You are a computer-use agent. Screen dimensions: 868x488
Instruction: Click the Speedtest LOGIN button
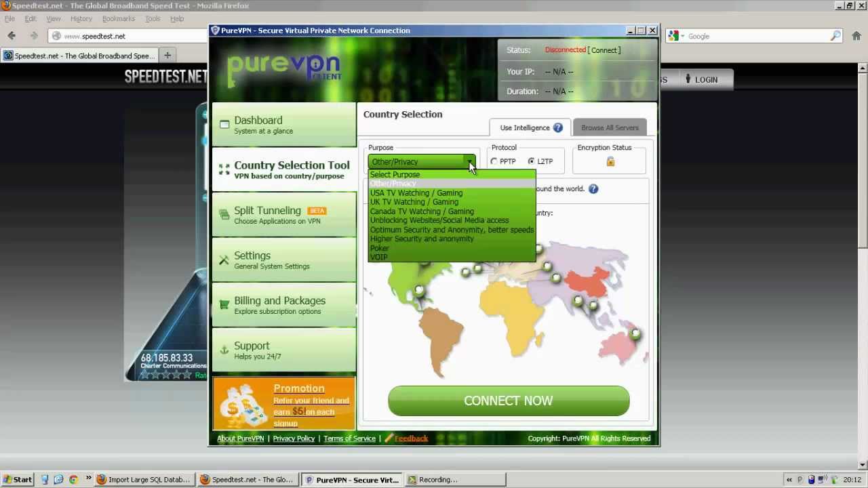click(x=701, y=79)
